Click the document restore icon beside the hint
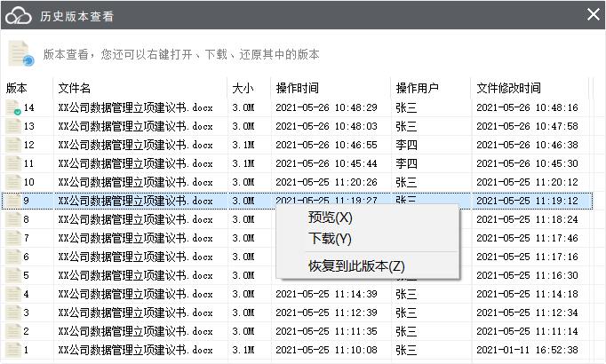The width and height of the screenshot is (606, 364). click(21, 53)
